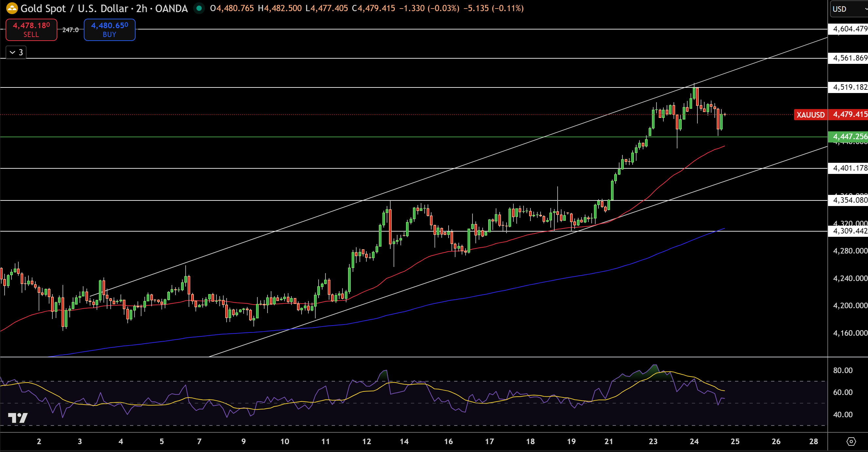Click the open value O4,480.765 in header
Screen dimensions: 868x452
point(232,8)
